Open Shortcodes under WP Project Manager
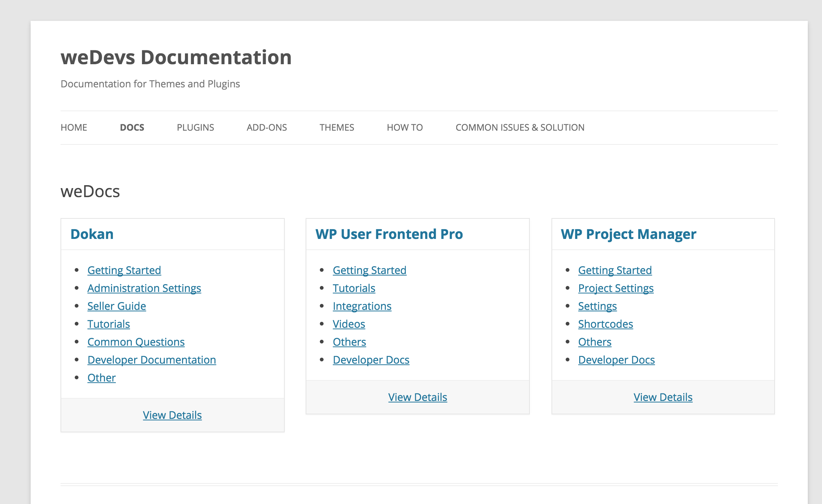Screen dimensions: 822x504 605,324
